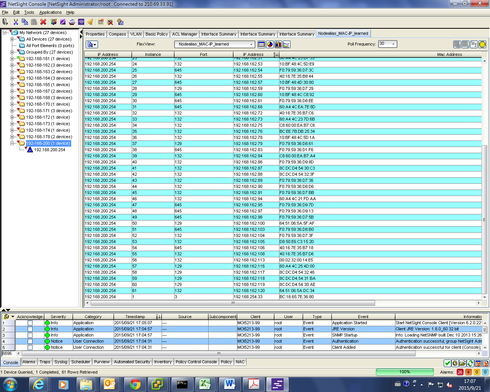Open the Syslog tab at bottom
Screen dimensions: 490x392
61,362
